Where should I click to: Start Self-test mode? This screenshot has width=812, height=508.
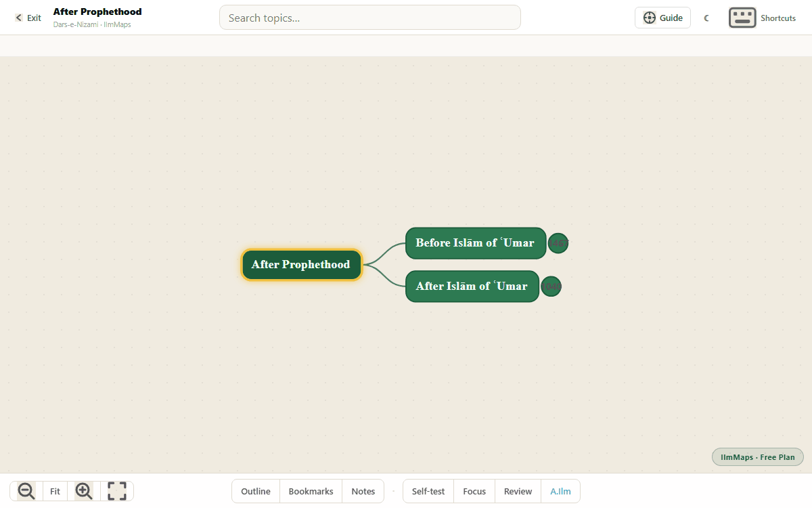coord(428,491)
